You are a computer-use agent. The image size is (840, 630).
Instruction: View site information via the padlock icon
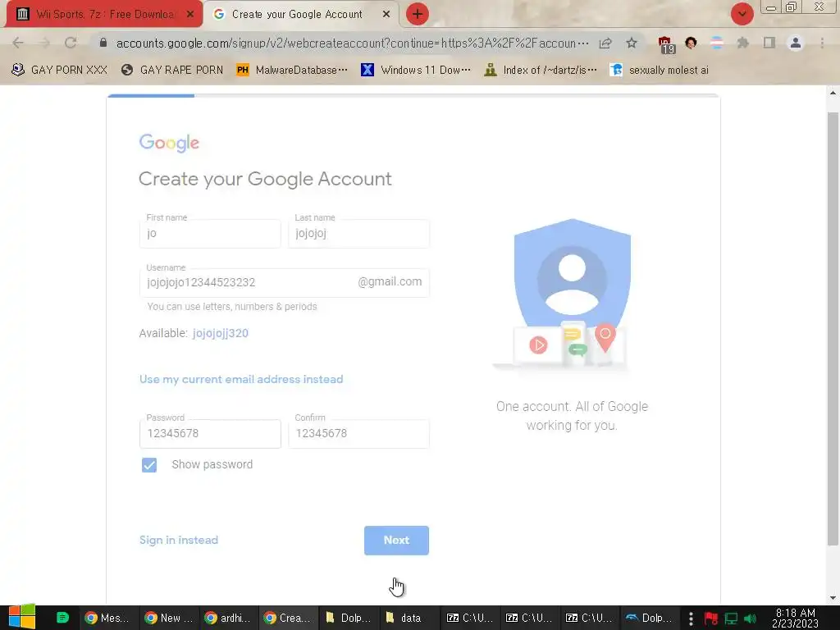(x=103, y=43)
